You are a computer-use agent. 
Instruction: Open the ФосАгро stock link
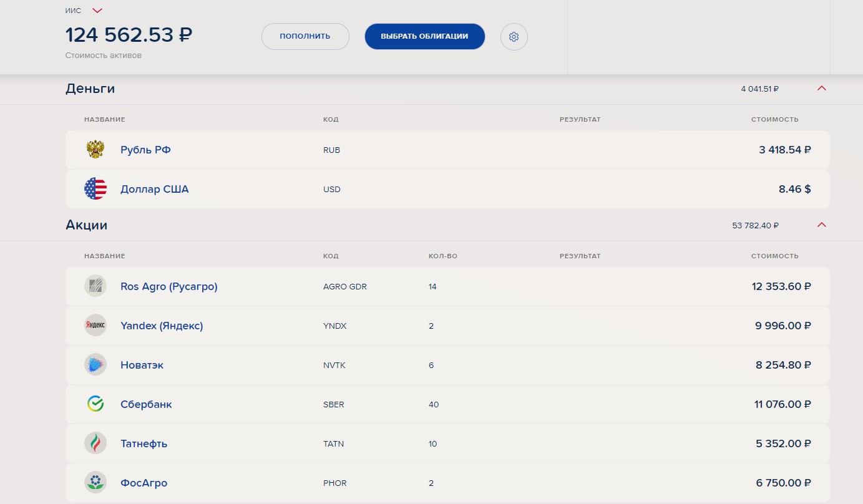144,483
